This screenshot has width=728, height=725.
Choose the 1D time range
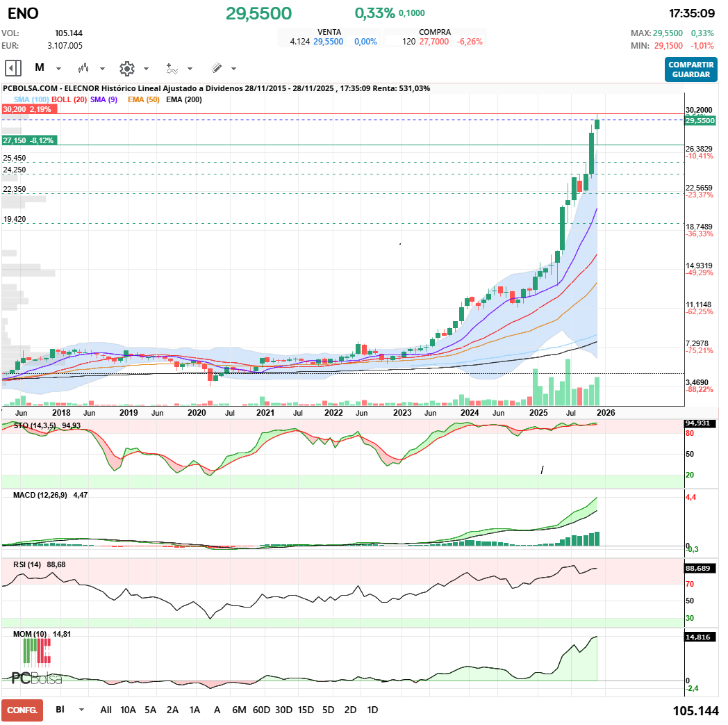(x=372, y=710)
